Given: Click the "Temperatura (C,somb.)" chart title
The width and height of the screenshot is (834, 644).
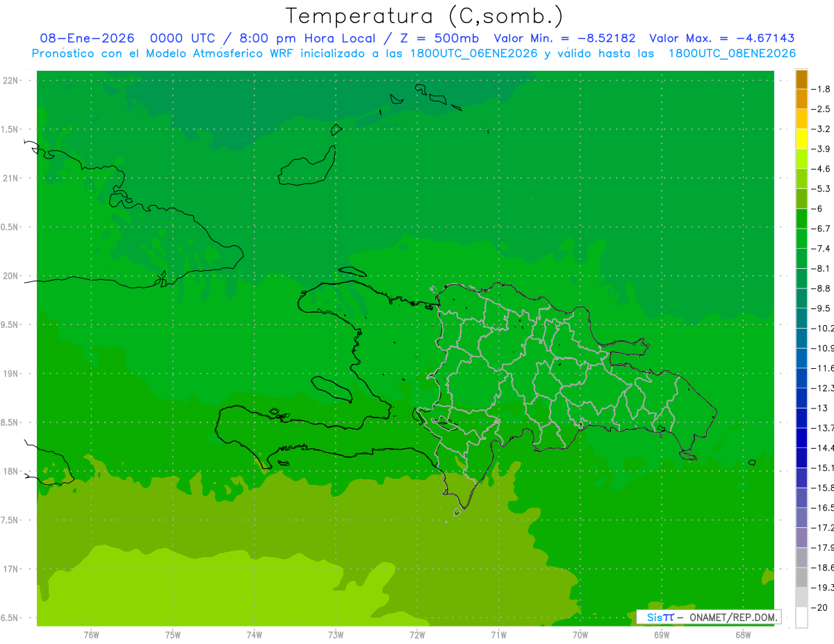Looking at the screenshot, I should pos(425,15).
